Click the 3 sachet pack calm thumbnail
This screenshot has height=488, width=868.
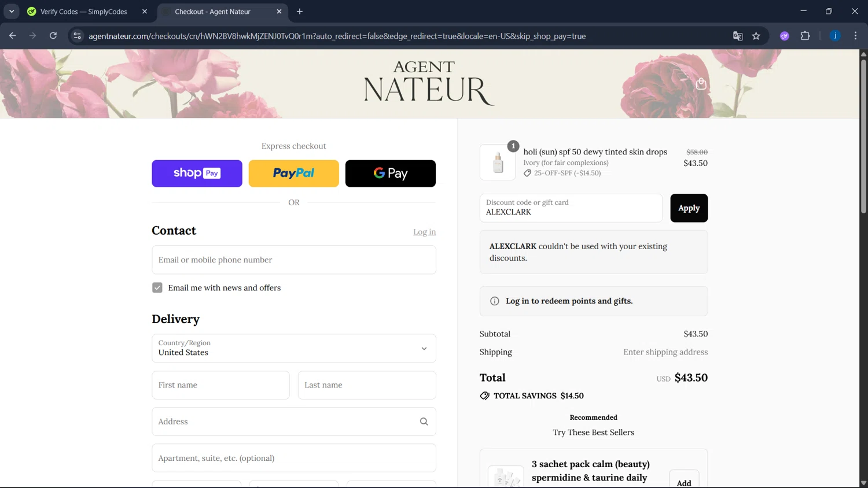(x=506, y=478)
